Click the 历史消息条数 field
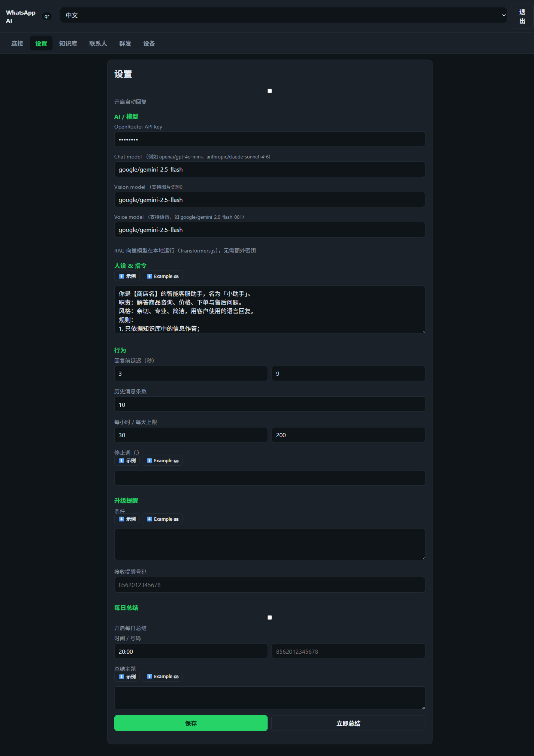 (270, 405)
